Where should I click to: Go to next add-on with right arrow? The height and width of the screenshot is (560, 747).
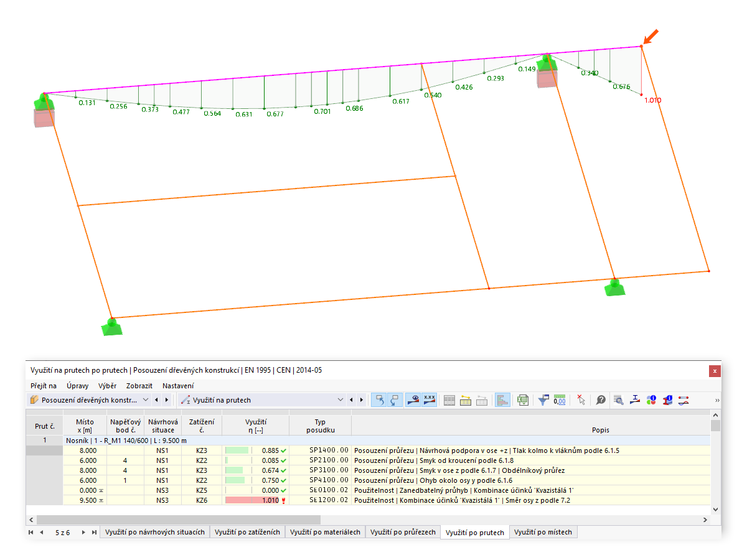click(x=166, y=399)
